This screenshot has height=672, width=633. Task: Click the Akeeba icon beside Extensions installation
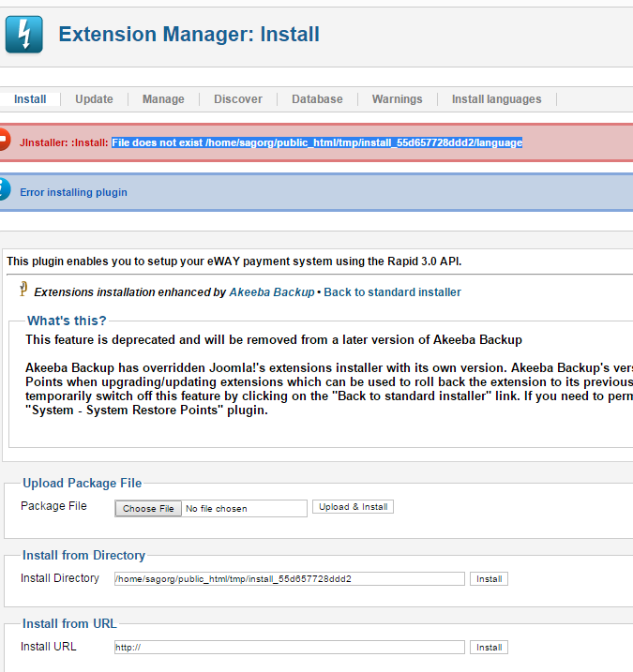coord(23,291)
